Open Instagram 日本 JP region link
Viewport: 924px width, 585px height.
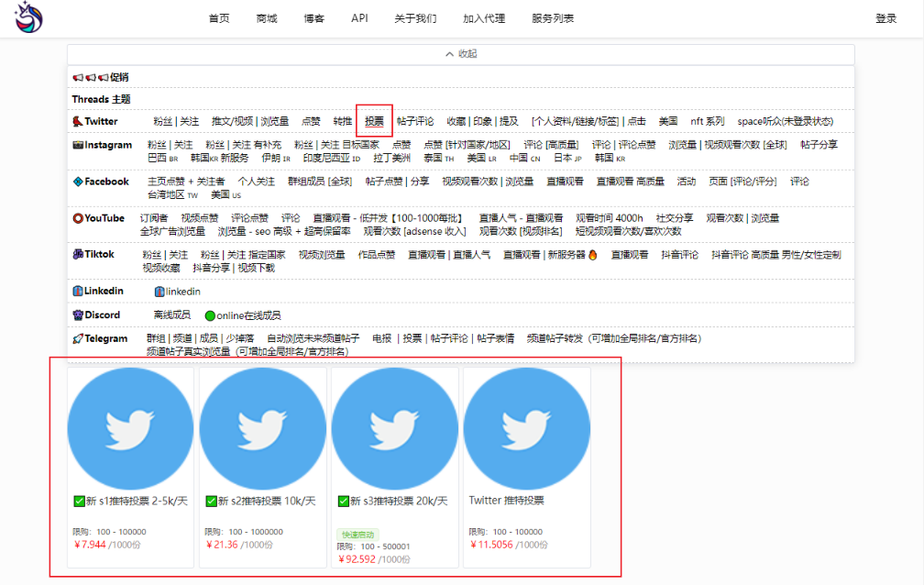pyautogui.click(x=567, y=158)
